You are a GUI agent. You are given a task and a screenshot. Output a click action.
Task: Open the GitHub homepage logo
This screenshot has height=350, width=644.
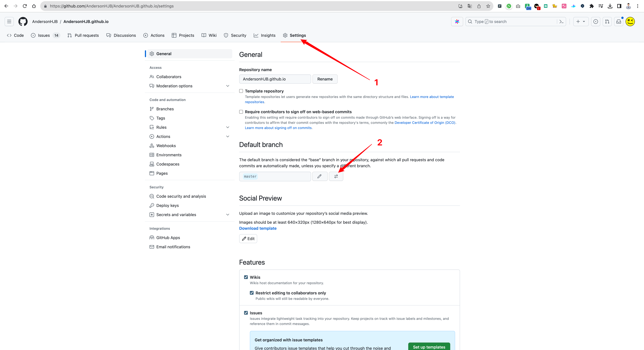point(23,22)
